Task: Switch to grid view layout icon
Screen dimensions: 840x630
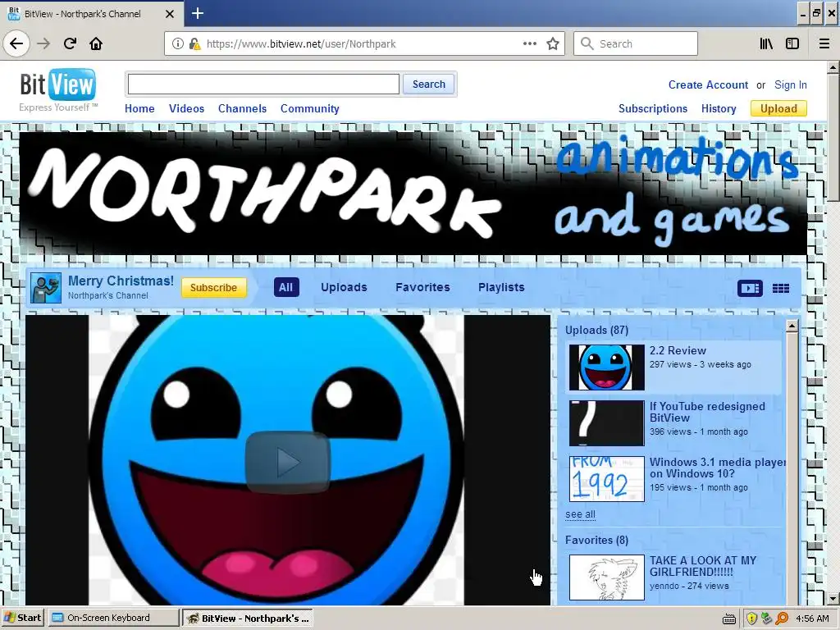Action: (x=781, y=288)
